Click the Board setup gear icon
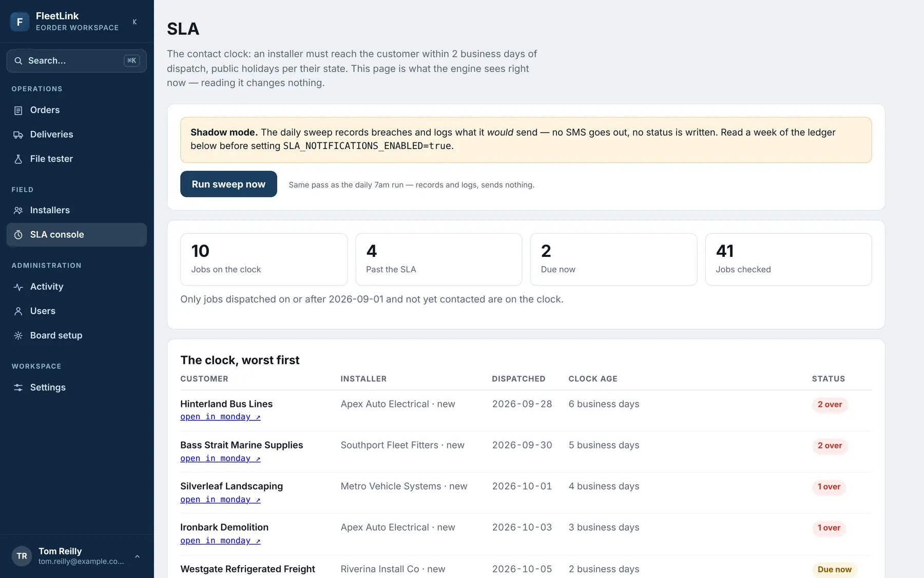924x578 pixels. (18, 335)
